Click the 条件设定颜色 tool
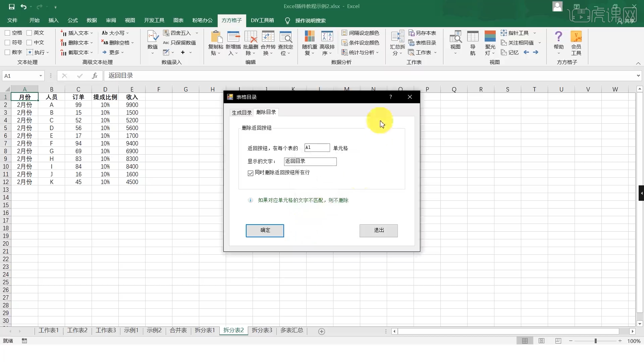This screenshot has width=644, height=362. [x=360, y=43]
